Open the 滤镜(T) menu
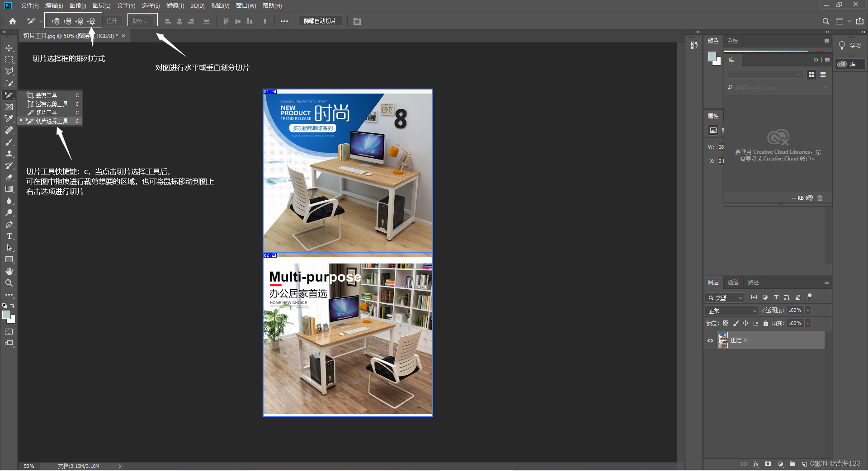868x471 pixels. pos(175,5)
